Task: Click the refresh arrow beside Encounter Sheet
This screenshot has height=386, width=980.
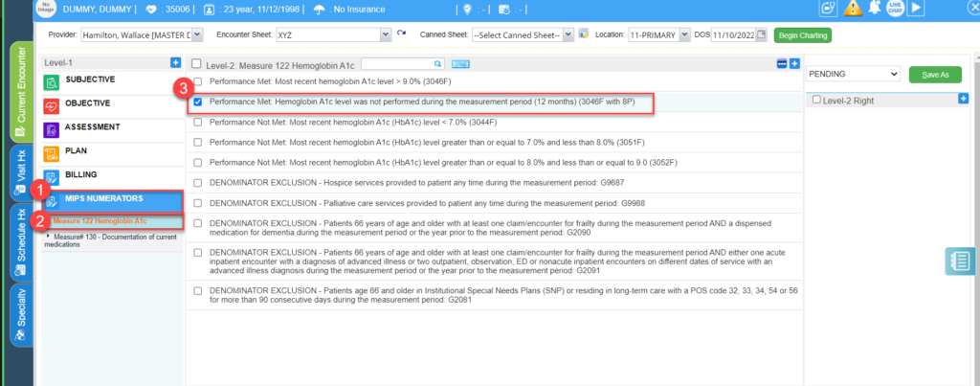Action: coord(401,34)
